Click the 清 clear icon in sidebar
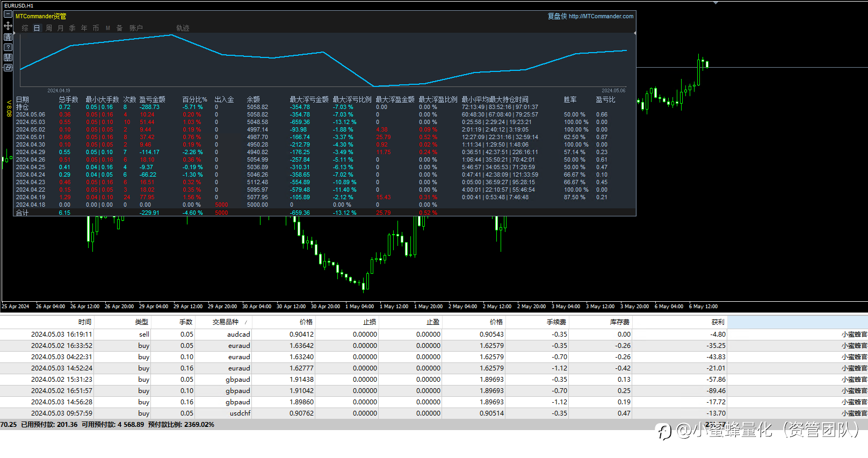The height and width of the screenshot is (458, 868). pyautogui.click(x=8, y=37)
